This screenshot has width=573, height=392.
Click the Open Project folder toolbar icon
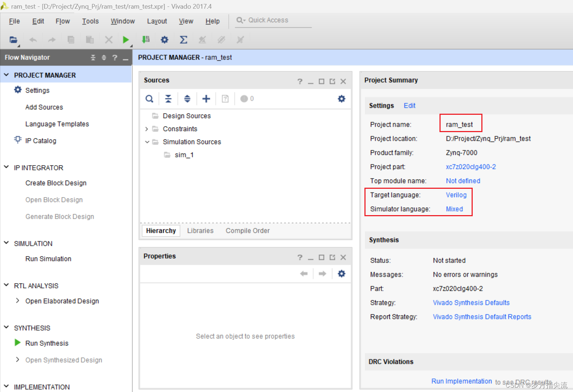[13, 40]
